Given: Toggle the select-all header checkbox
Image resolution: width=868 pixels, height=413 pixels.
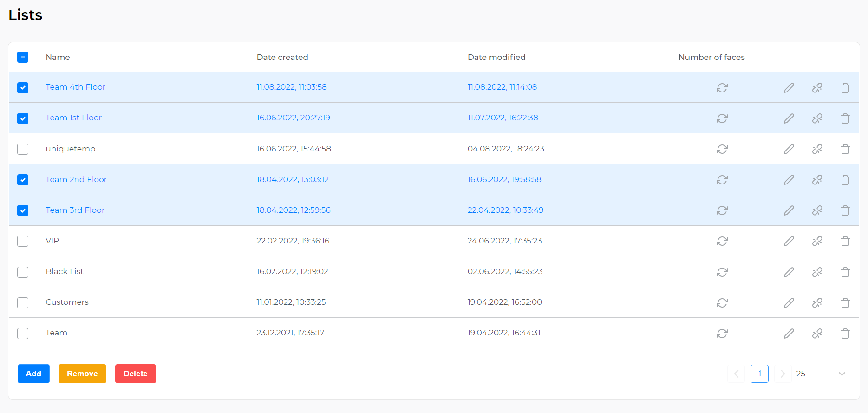Looking at the screenshot, I should [23, 57].
